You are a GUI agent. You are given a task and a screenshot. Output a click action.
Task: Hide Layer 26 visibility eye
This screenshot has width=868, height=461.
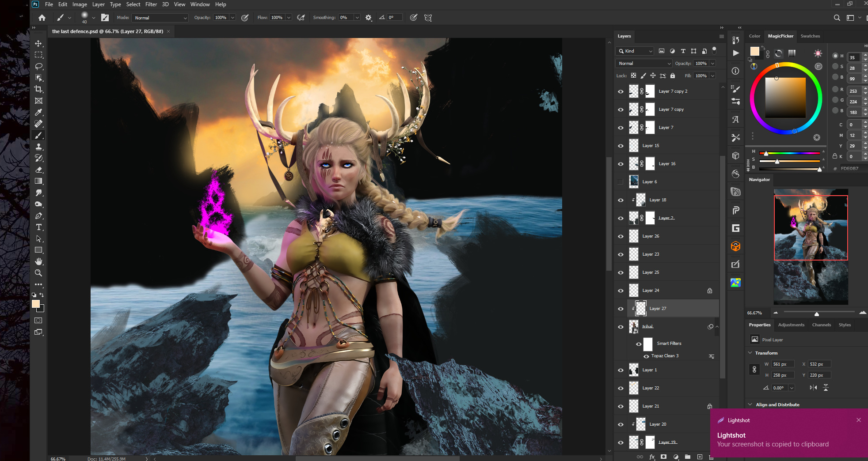pos(621,236)
